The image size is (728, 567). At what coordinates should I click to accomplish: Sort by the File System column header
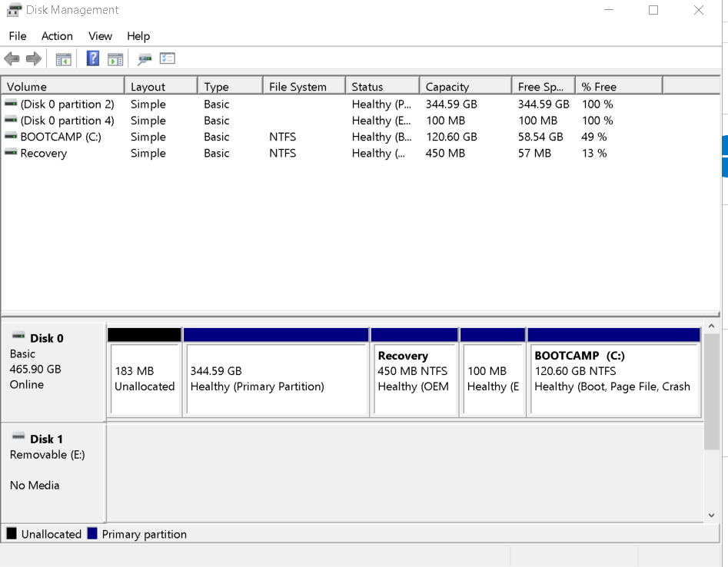pos(304,87)
